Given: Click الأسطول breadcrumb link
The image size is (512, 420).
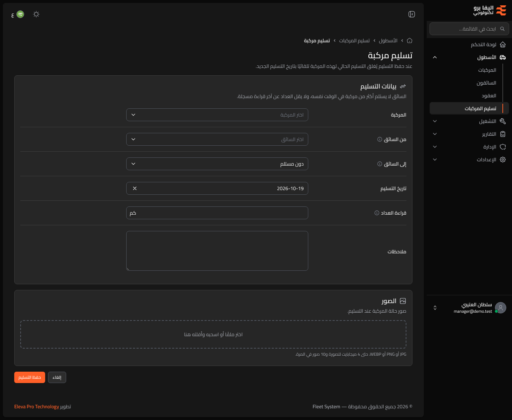Looking at the screenshot, I should click(x=388, y=41).
